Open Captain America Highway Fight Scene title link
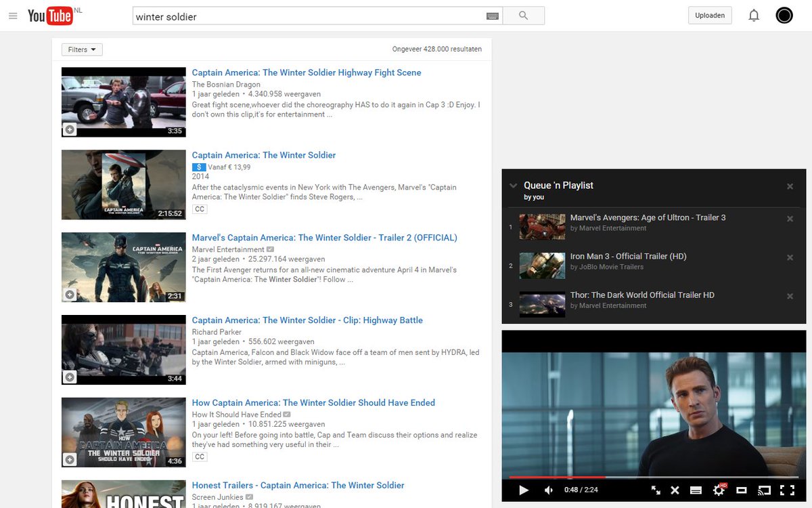The height and width of the screenshot is (508, 812). [307, 72]
